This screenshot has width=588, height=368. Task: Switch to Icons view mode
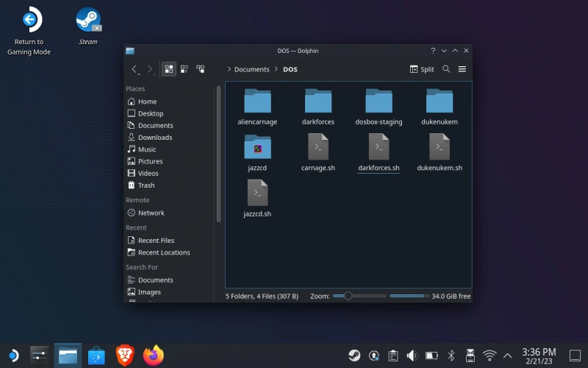(169, 69)
